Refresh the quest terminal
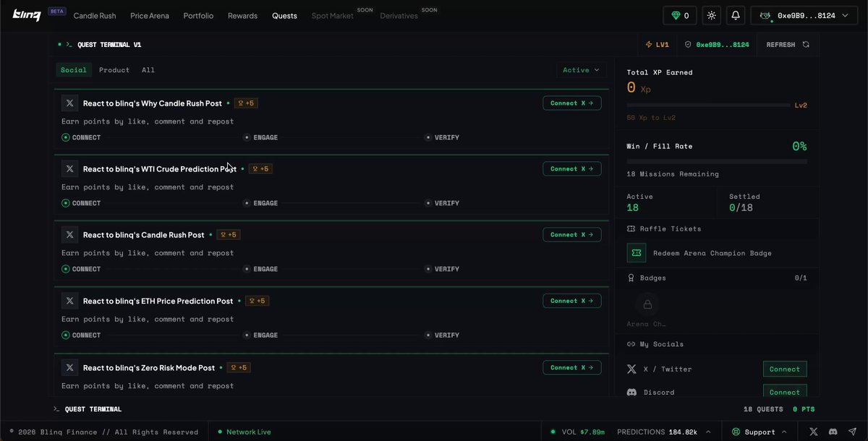Screen dimensions: 868x441 point(788,45)
